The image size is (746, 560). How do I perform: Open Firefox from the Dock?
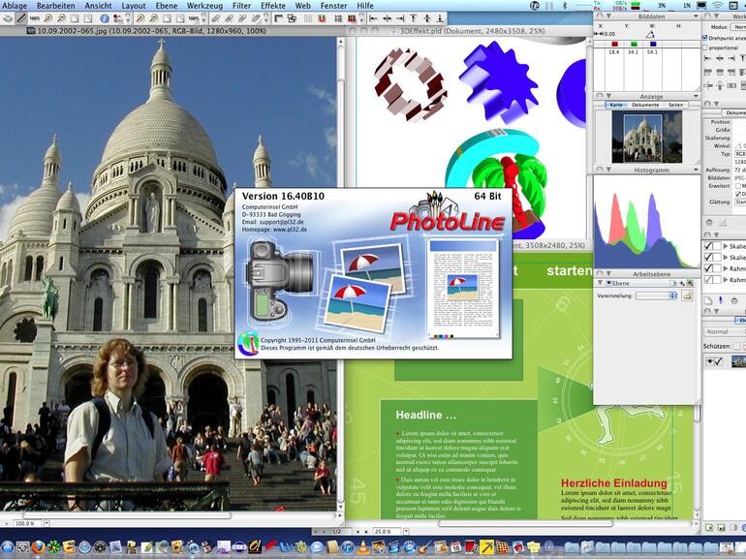[x=38, y=547]
